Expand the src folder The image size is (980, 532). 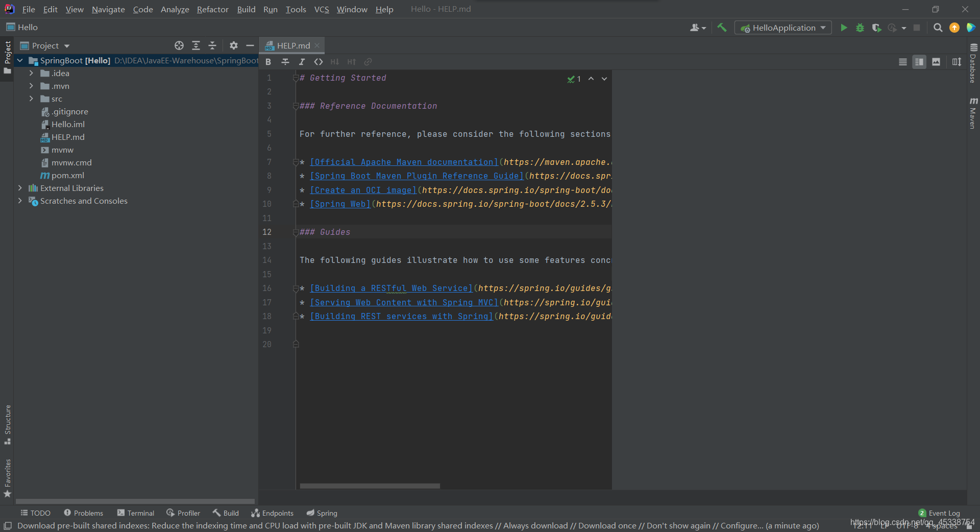pyautogui.click(x=31, y=99)
